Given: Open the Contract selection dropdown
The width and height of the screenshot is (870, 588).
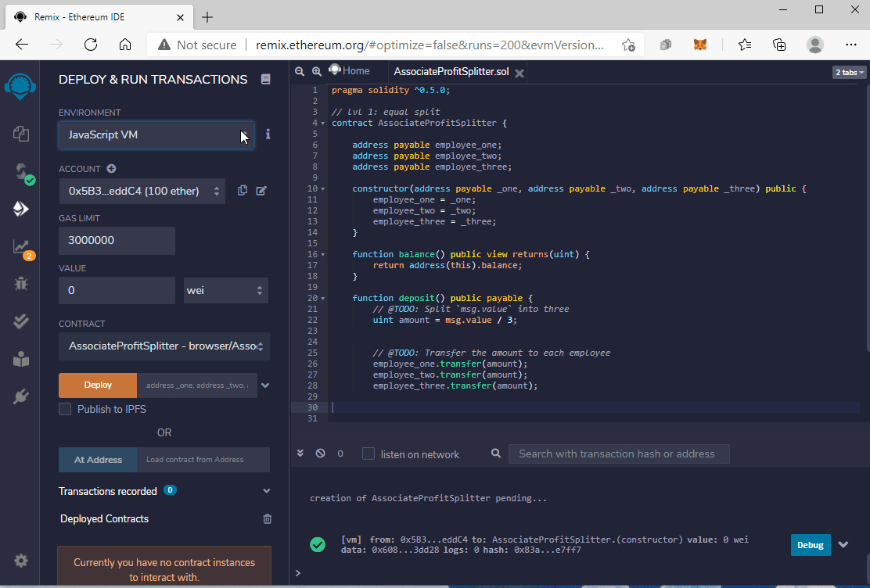Looking at the screenshot, I should (164, 346).
